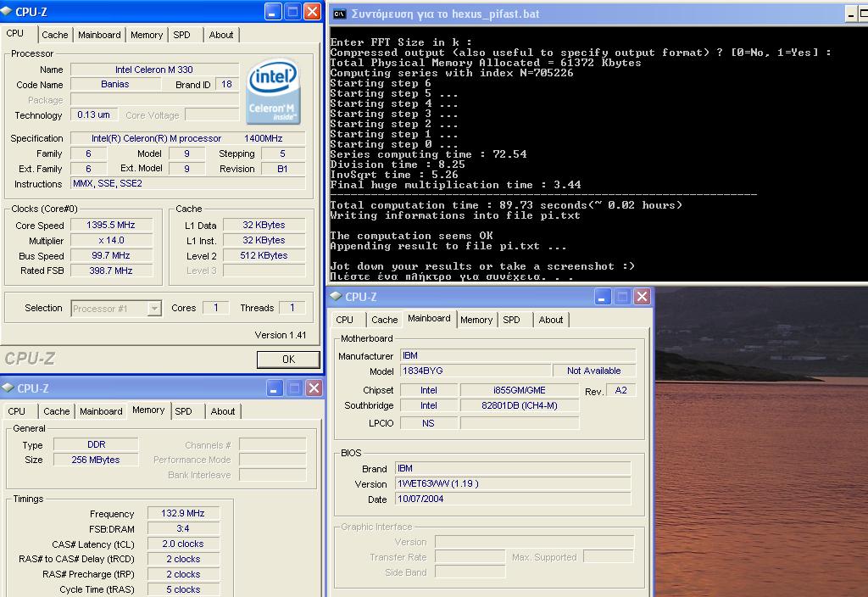This screenshot has width=868, height=597.
Task: Click the chipset value i855GM/GME
Action: coord(520,390)
